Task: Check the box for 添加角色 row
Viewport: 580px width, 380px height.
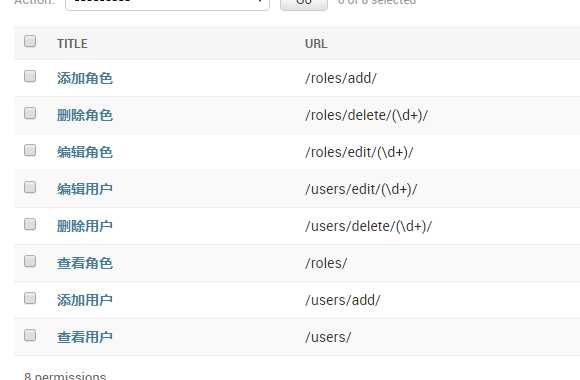Action: click(30, 77)
